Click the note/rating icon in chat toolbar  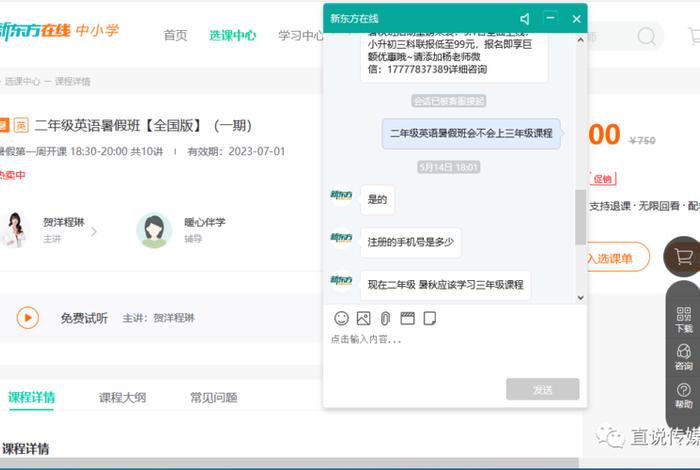[429, 318]
